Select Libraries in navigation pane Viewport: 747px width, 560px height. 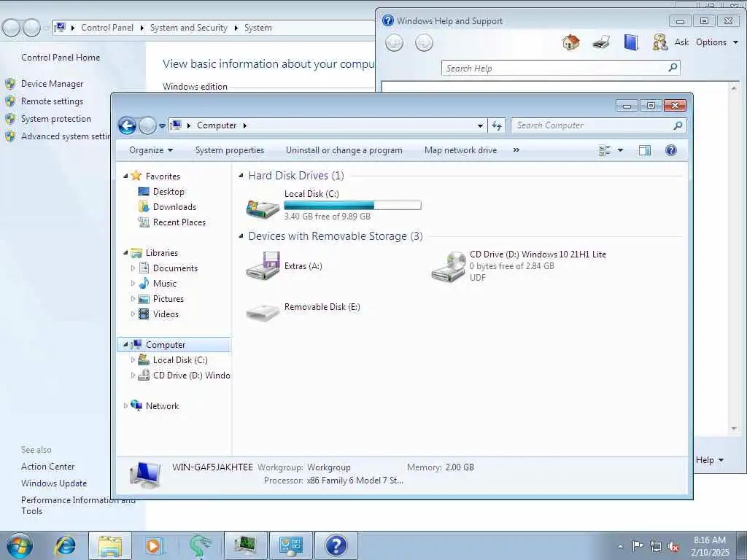click(161, 253)
